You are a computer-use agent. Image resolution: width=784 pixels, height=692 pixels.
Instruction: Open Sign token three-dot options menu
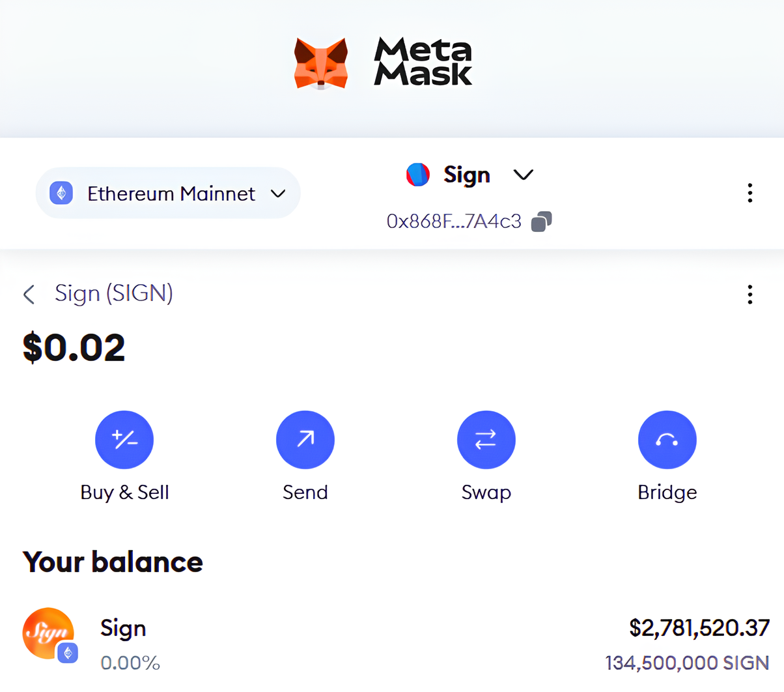click(750, 295)
